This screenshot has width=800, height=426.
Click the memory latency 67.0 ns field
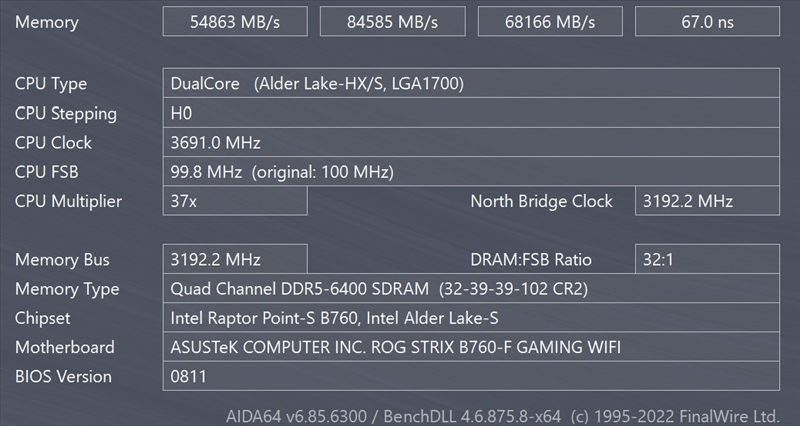point(707,22)
